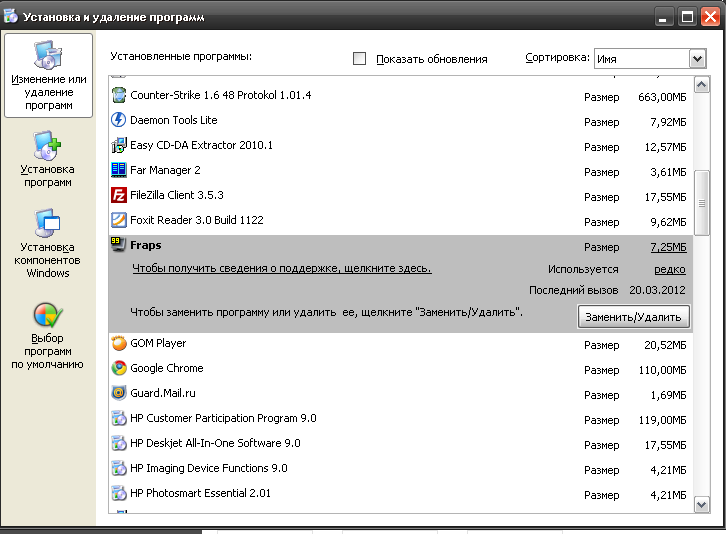Open the Add New Programs icon
The height and width of the screenshot is (534, 726).
[47, 145]
